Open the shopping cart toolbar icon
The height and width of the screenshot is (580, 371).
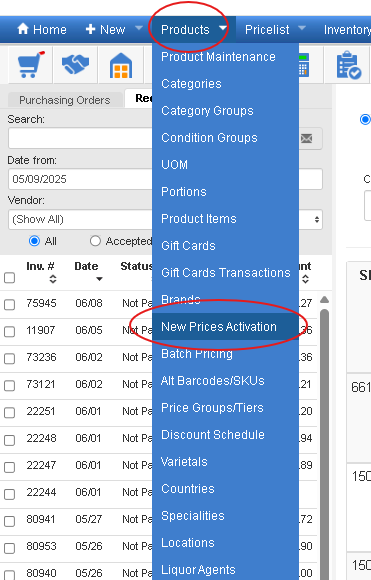click(30, 65)
